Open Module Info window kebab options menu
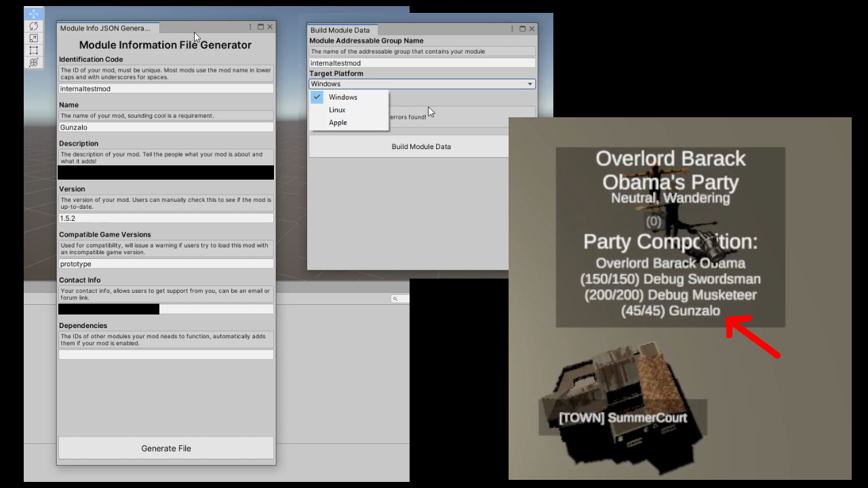 pyautogui.click(x=250, y=27)
